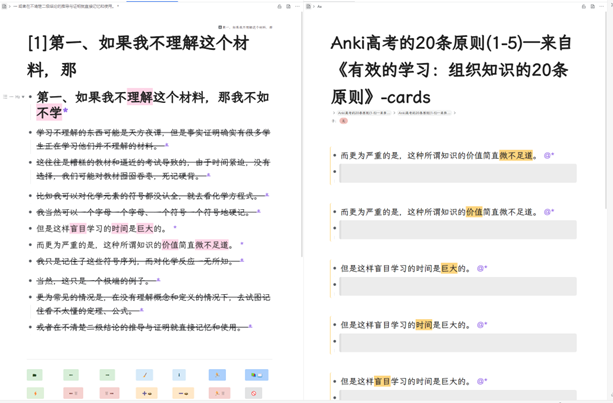The height and width of the screenshot is (403, 613).
Task: Click the first breadcrumb link under Anki title
Action: click(364, 113)
